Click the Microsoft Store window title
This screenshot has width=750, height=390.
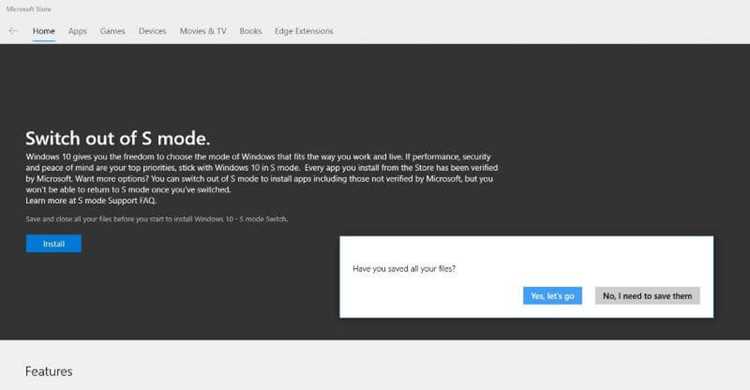click(x=29, y=9)
